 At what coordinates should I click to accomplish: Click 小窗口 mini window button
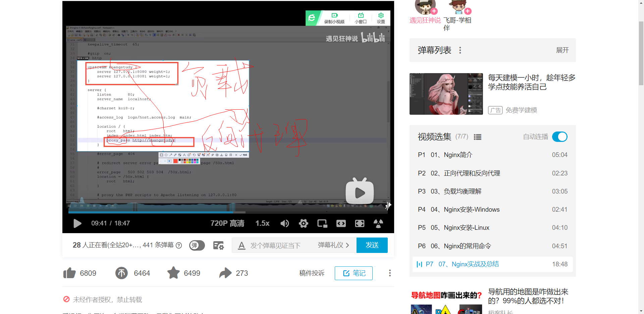361,18
